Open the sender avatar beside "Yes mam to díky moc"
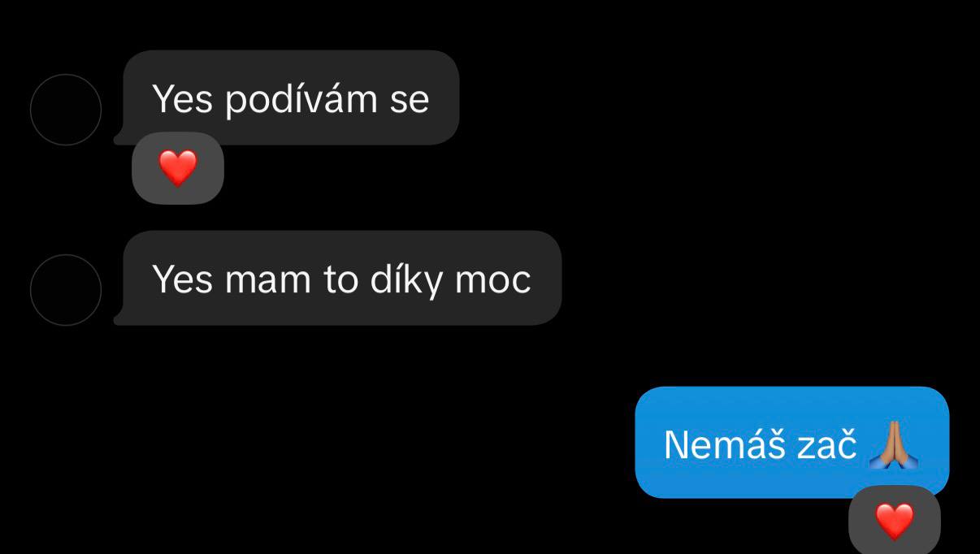The image size is (980, 554). pyautogui.click(x=66, y=290)
